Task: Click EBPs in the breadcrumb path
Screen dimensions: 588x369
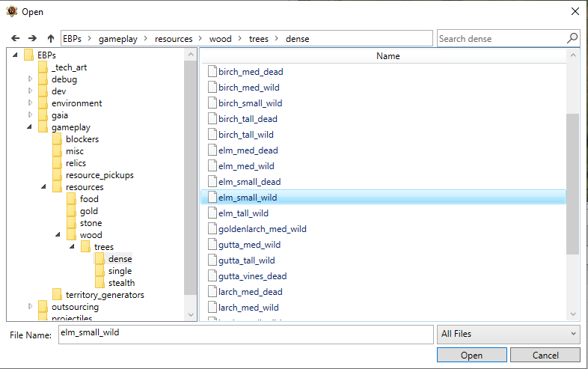Action: [72, 39]
